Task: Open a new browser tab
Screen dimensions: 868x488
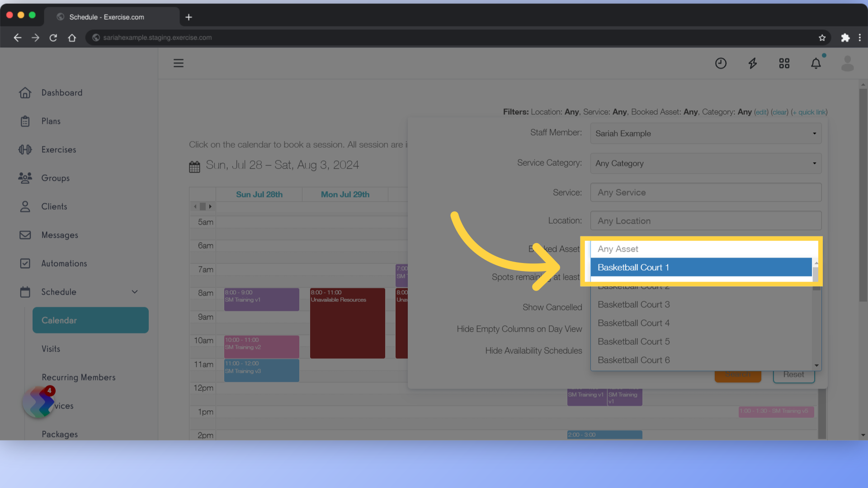Action: [189, 17]
